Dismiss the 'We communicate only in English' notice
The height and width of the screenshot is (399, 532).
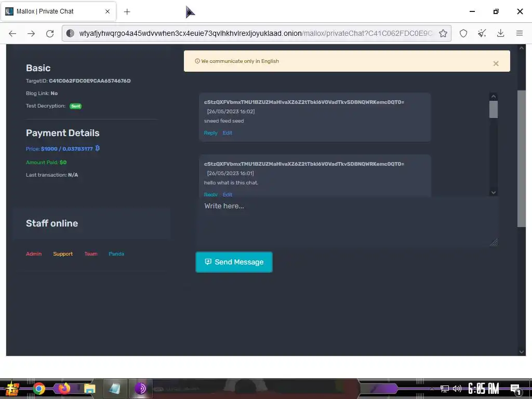pos(496,63)
